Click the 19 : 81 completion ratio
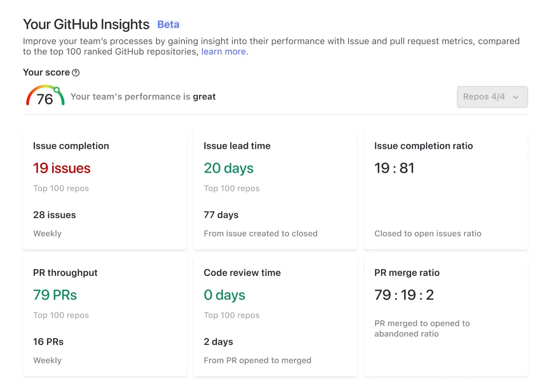This screenshot has height=392, width=551. pyautogui.click(x=394, y=168)
